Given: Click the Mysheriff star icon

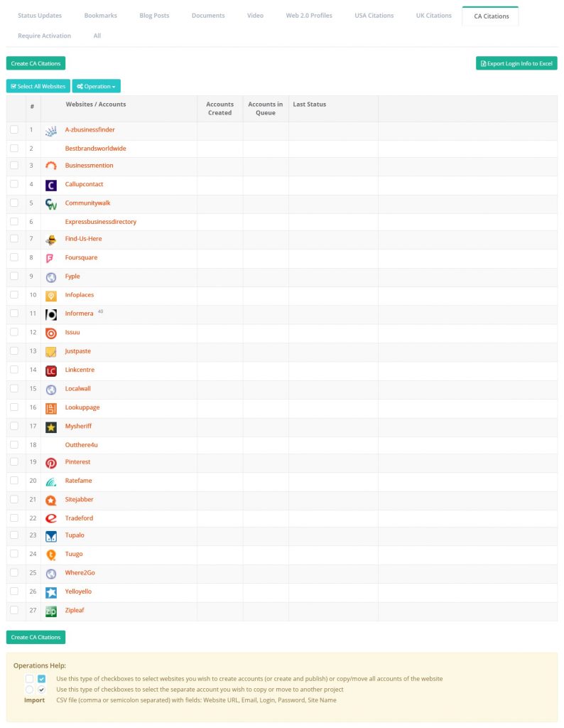Looking at the screenshot, I should coord(50,427).
